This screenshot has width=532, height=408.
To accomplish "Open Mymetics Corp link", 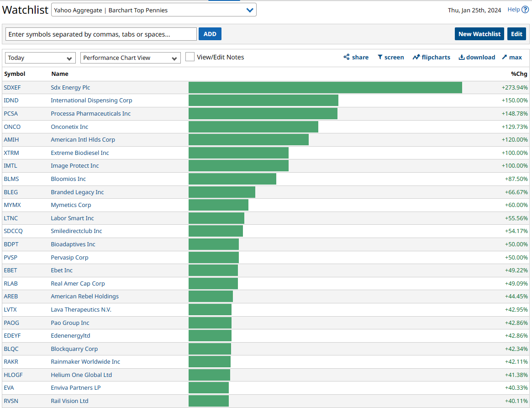I will click(71, 205).
